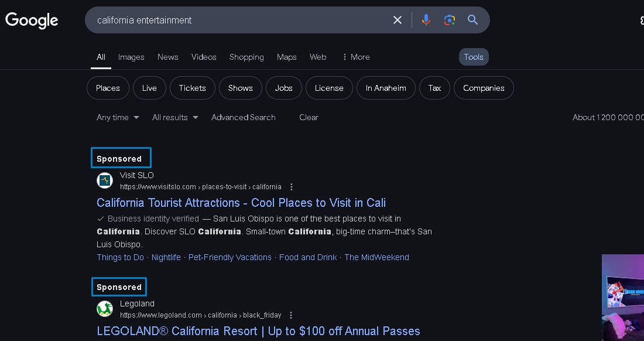Open the Pet-Friendly Vacations sitelink

pyautogui.click(x=230, y=258)
